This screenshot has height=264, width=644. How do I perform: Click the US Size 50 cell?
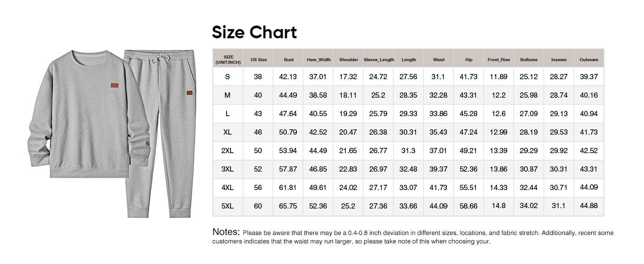tap(258, 150)
